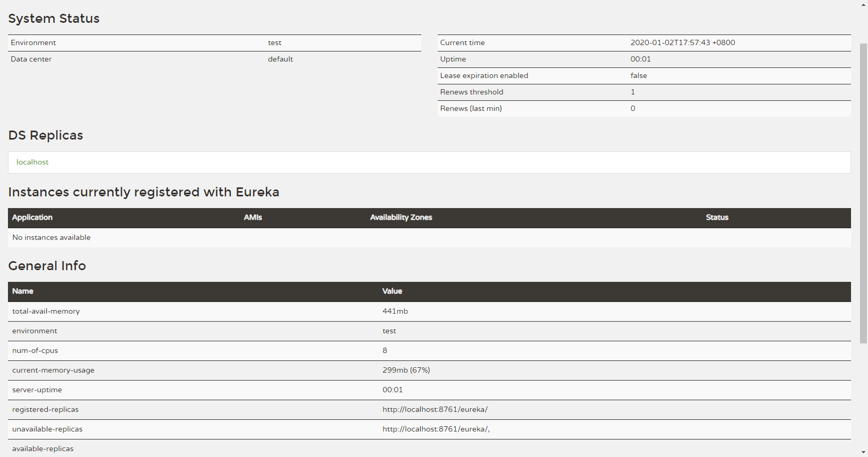Click the 'Current time' label

(x=463, y=42)
